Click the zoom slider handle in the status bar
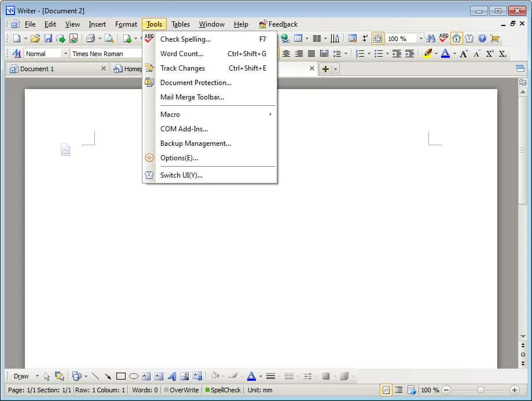The image size is (532, 401). [x=480, y=390]
